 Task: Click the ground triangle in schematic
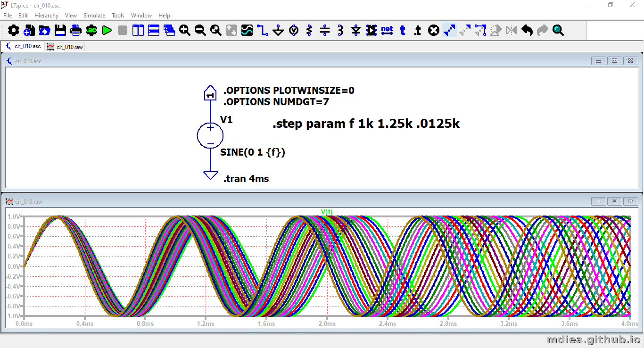pyautogui.click(x=210, y=175)
